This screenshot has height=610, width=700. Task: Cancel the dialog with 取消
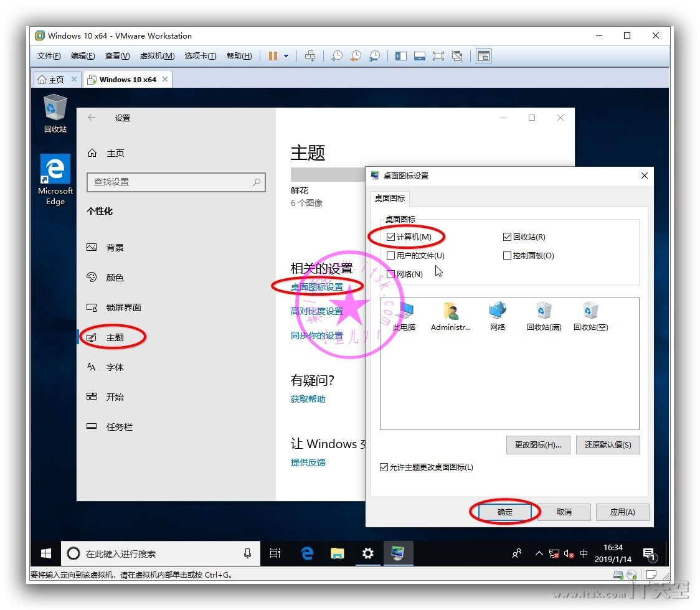click(x=564, y=512)
